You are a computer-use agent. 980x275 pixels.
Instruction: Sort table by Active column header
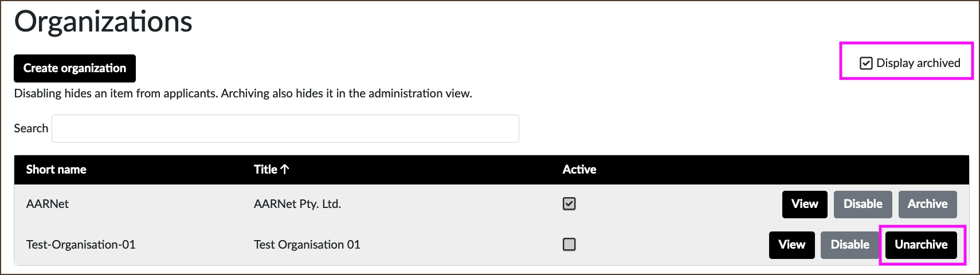(x=579, y=170)
